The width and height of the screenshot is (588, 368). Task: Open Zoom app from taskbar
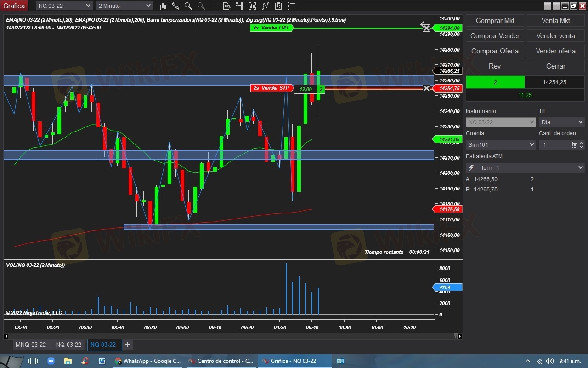pos(51,361)
